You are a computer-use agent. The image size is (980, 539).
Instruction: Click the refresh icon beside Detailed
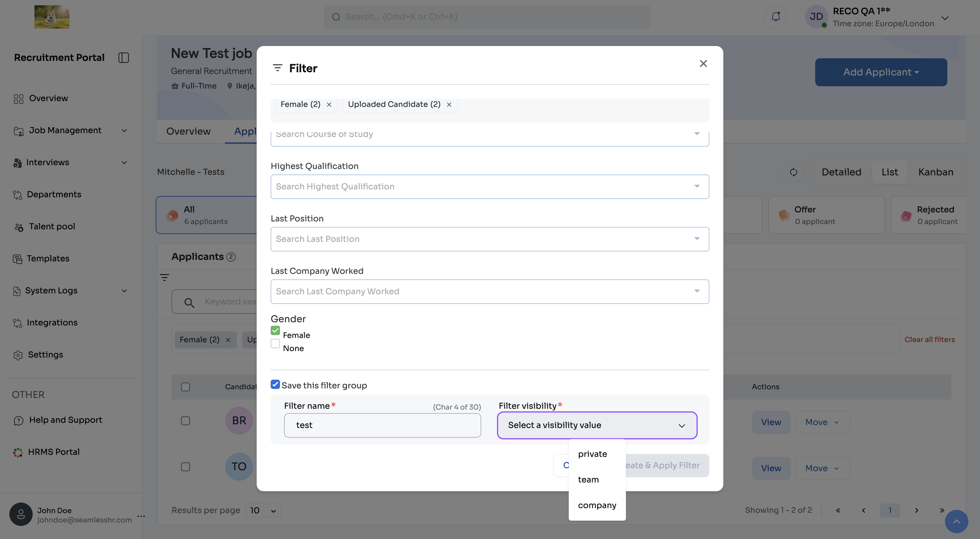click(x=794, y=172)
